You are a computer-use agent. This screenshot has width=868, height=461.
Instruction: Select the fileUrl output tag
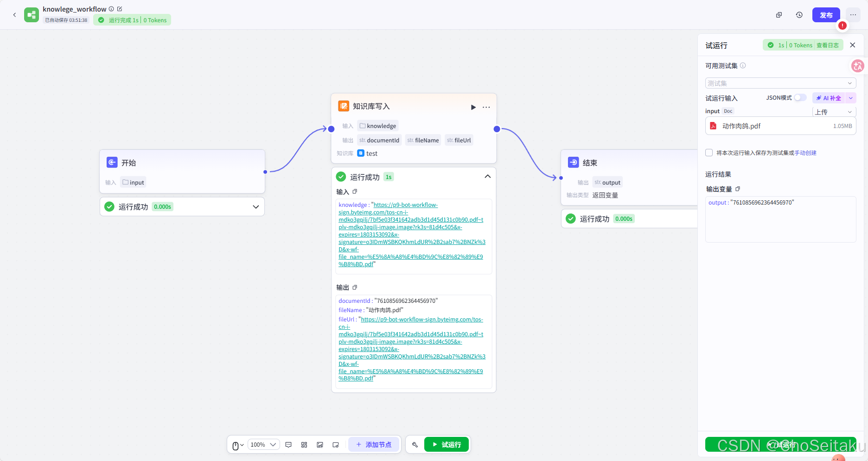459,140
